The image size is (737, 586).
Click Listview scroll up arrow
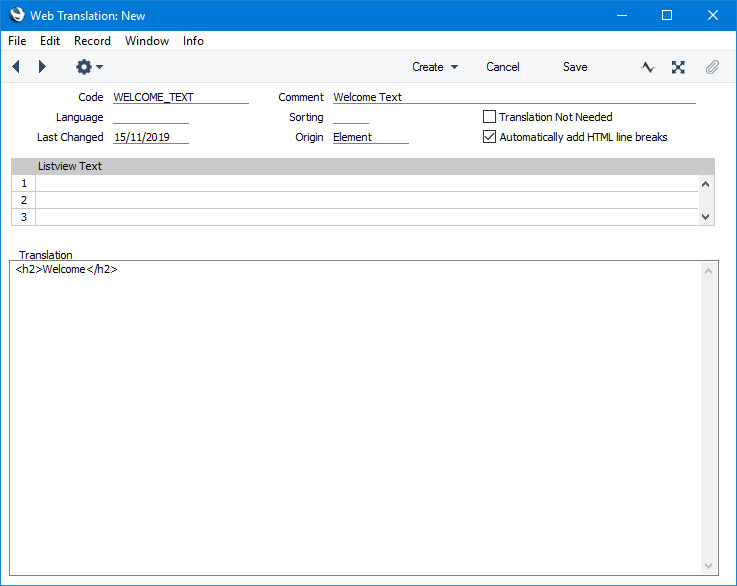pyautogui.click(x=706, y=184)
